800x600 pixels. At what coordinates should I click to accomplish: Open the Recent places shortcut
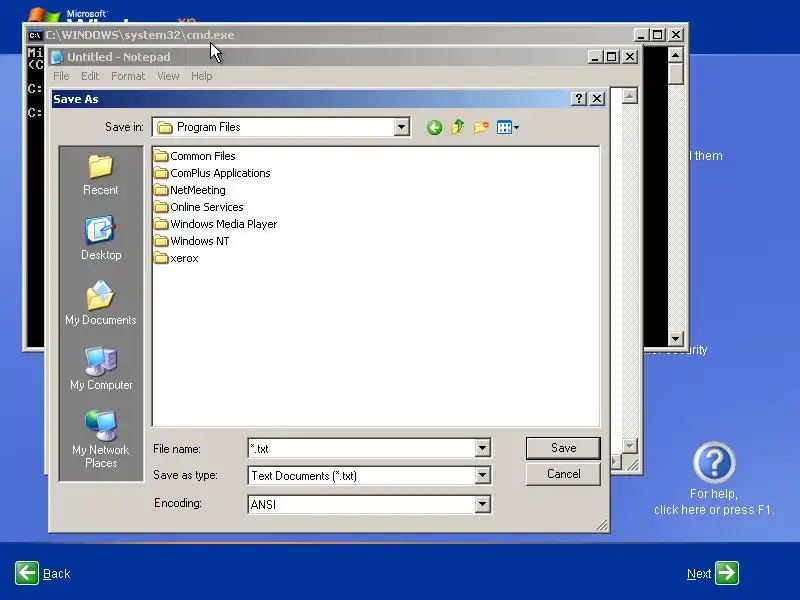tap(101, 176)
